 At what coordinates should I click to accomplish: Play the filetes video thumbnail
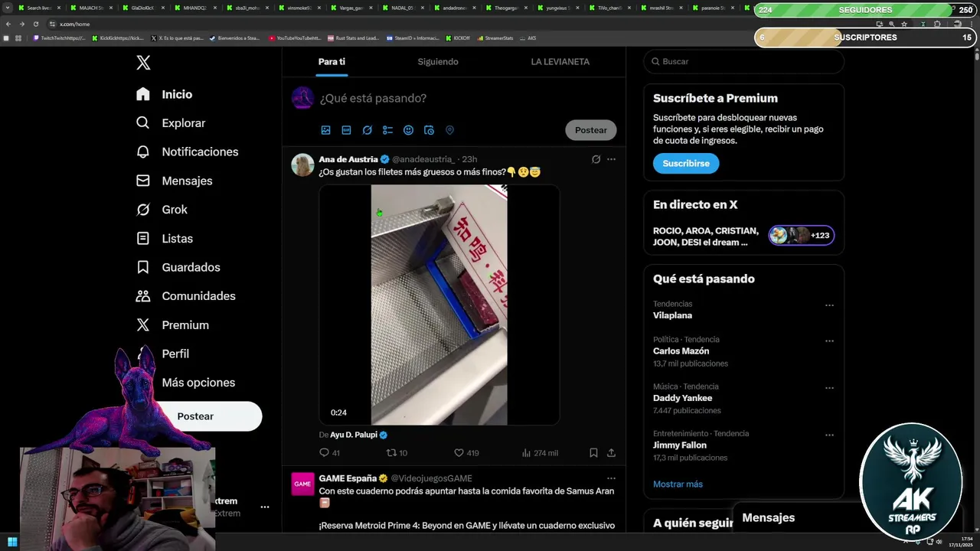click(439, 305)
